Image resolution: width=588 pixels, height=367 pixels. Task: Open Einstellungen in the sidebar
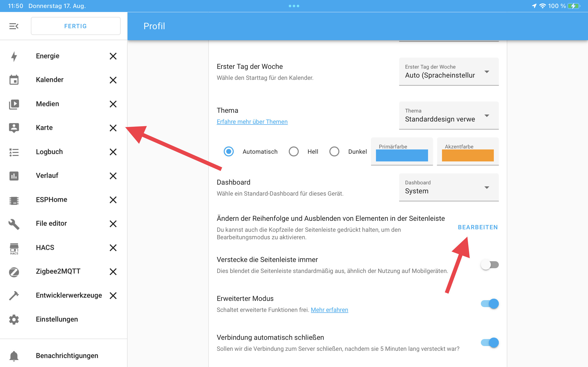[57, 319]
